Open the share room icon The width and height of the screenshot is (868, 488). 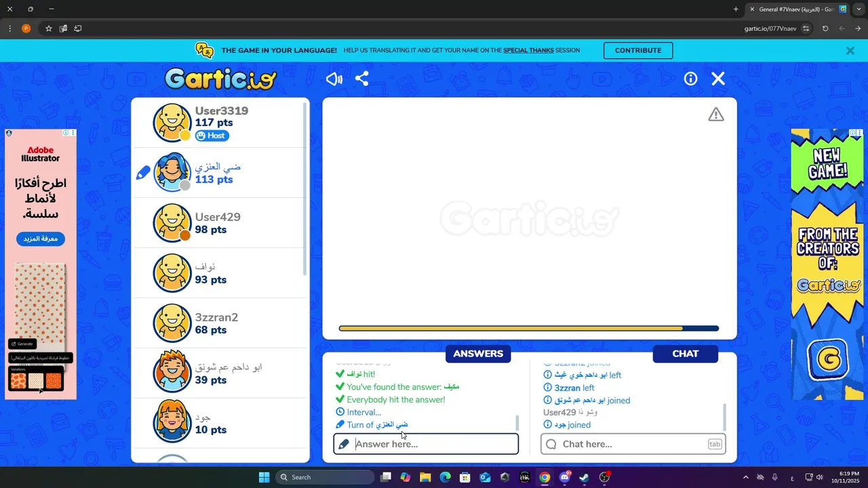362,79
